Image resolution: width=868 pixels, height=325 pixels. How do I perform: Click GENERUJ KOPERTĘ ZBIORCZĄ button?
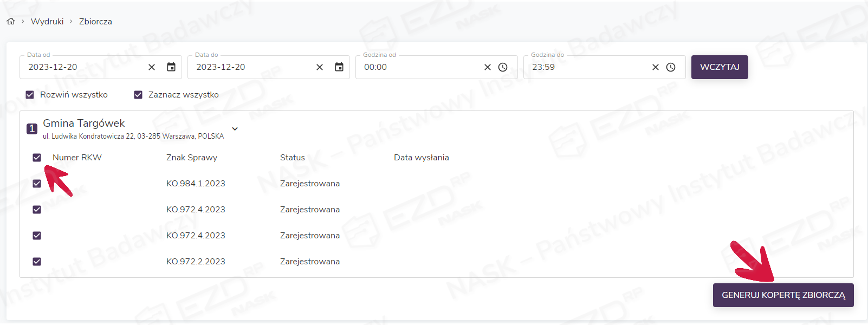coord(783,295)
